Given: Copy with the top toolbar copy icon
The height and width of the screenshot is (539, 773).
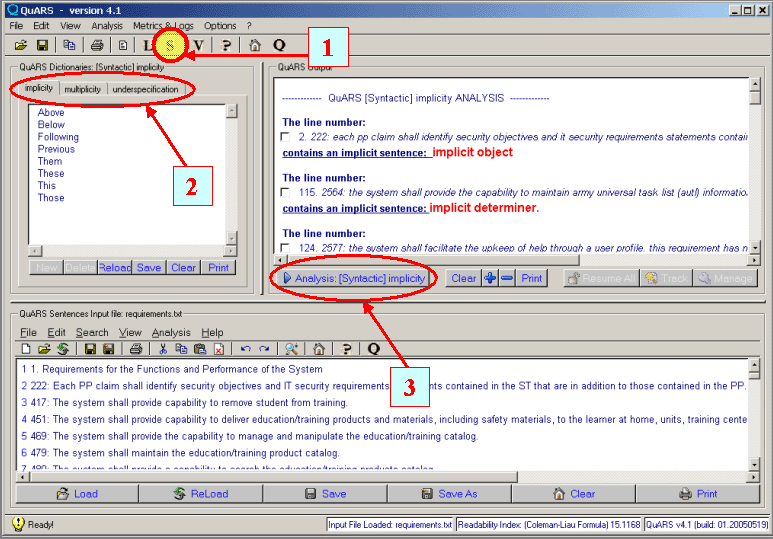Looking at the screenshot, I should point(69,45).
